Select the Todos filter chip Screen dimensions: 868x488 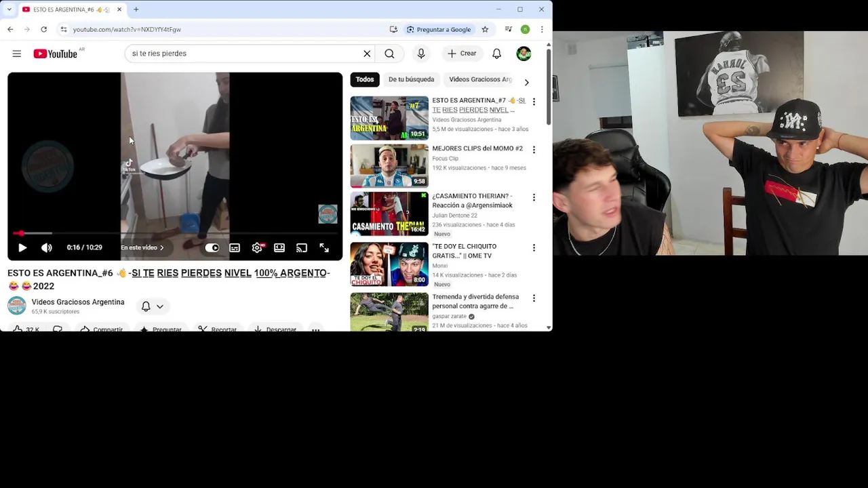[365, 79]
